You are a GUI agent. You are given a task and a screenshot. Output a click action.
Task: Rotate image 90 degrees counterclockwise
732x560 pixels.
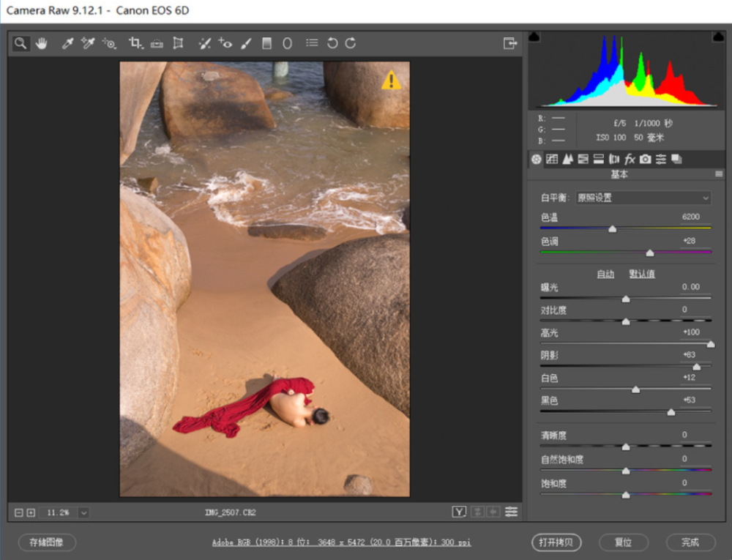tap(332, 44)
